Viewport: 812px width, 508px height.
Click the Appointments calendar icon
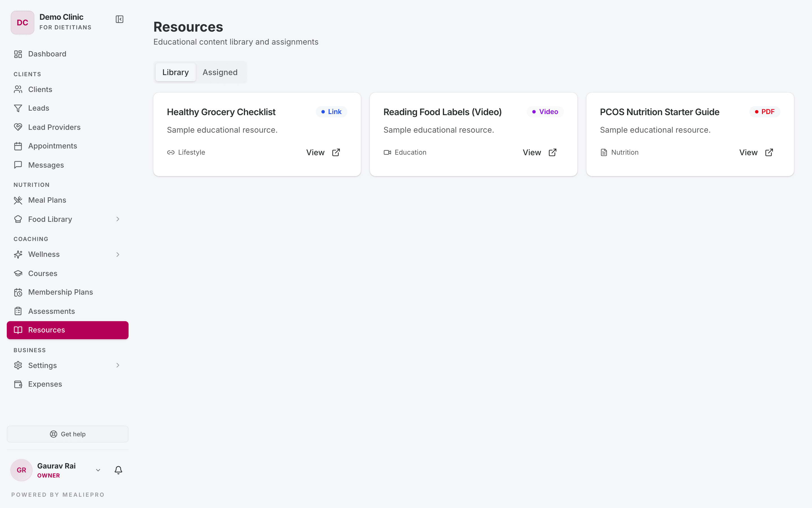coord(18,146)
